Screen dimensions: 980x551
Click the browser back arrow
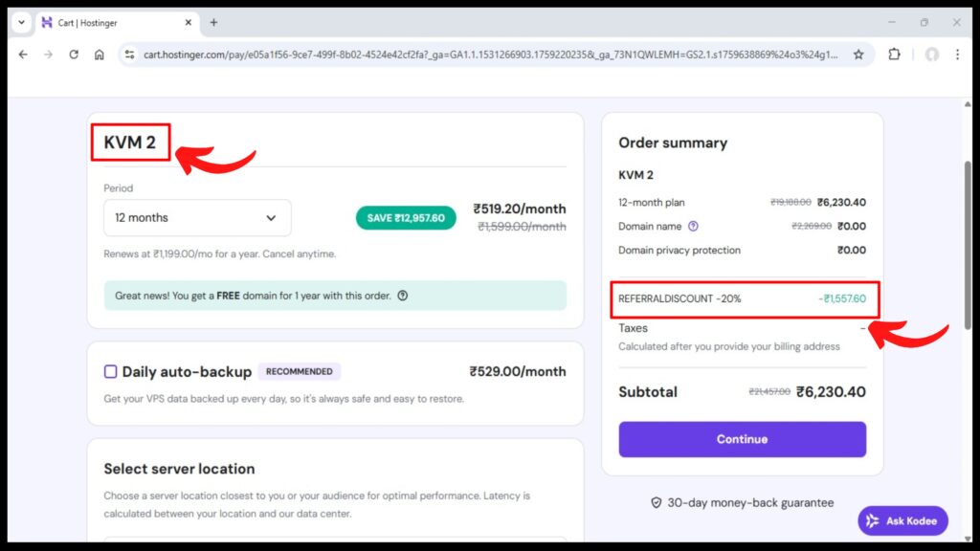pyautogui.click(x=23, y=55)
